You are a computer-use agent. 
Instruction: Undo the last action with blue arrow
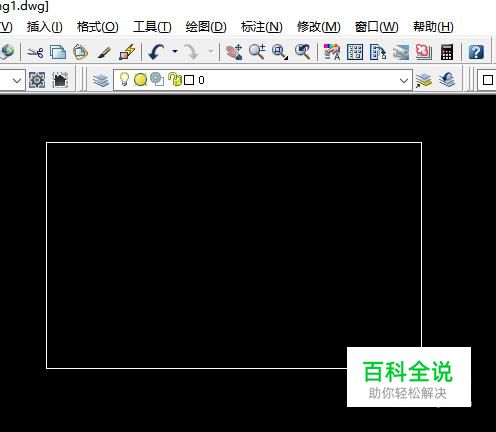156,52
